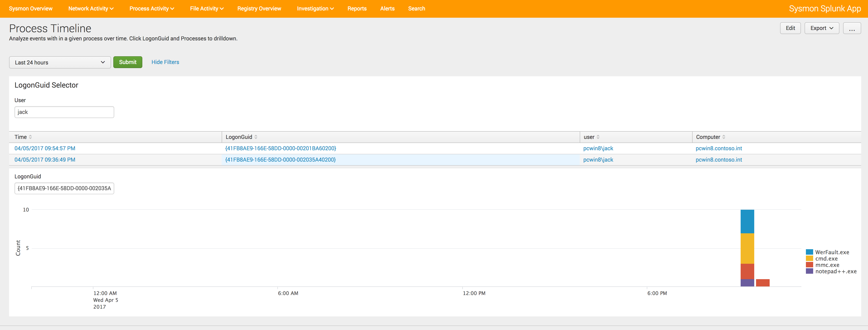Click the WerFault.exe legend swatch

(809, 252)
